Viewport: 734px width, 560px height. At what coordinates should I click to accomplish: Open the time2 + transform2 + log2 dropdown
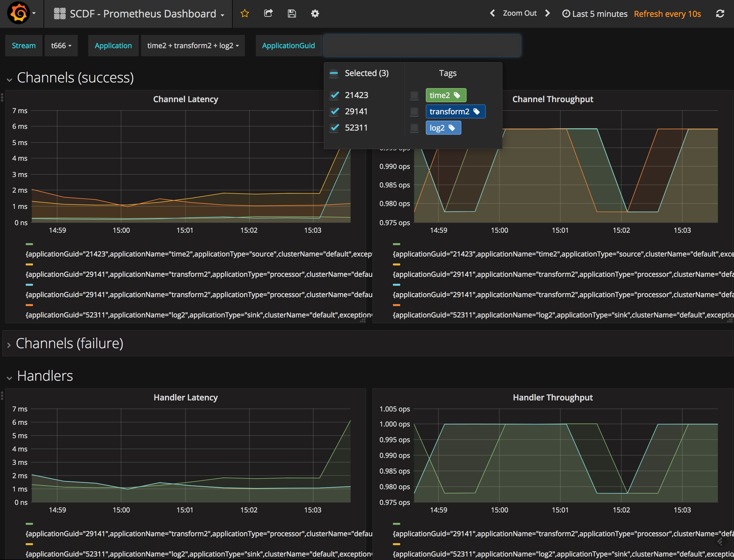tap(193, 46)
